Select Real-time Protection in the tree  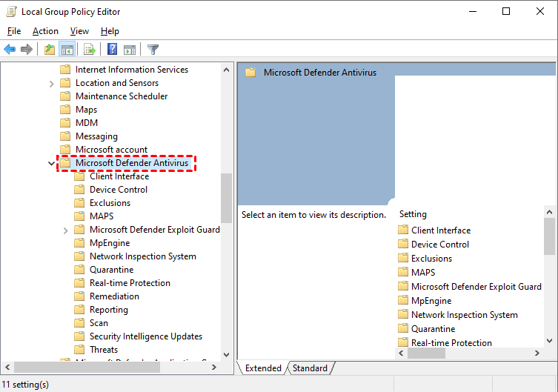click(130, 283)
